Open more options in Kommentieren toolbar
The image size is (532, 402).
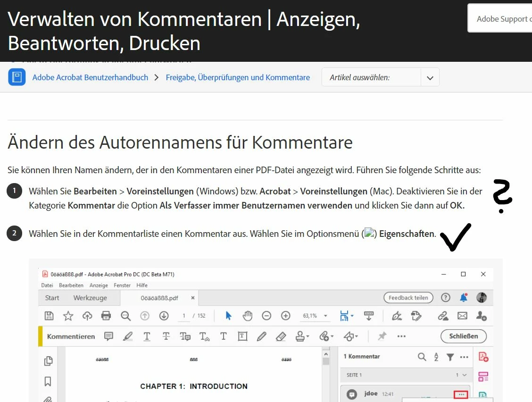[401, 336]
